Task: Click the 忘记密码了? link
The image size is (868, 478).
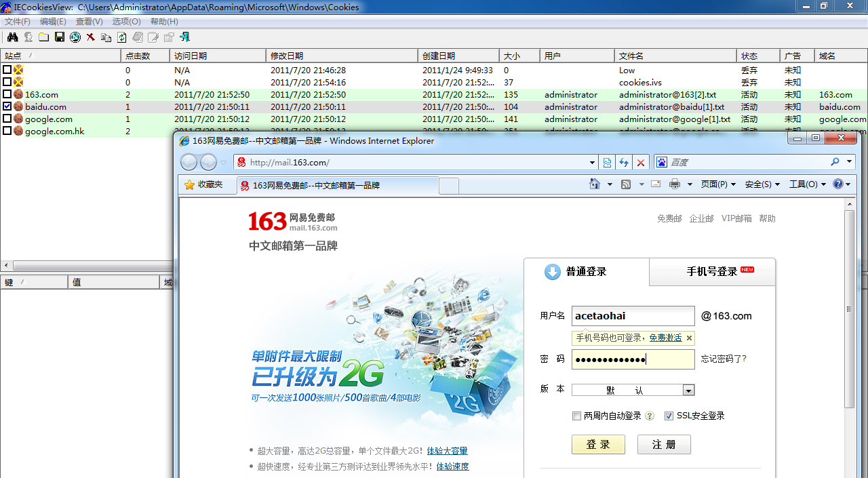Action: pos(724,359)
